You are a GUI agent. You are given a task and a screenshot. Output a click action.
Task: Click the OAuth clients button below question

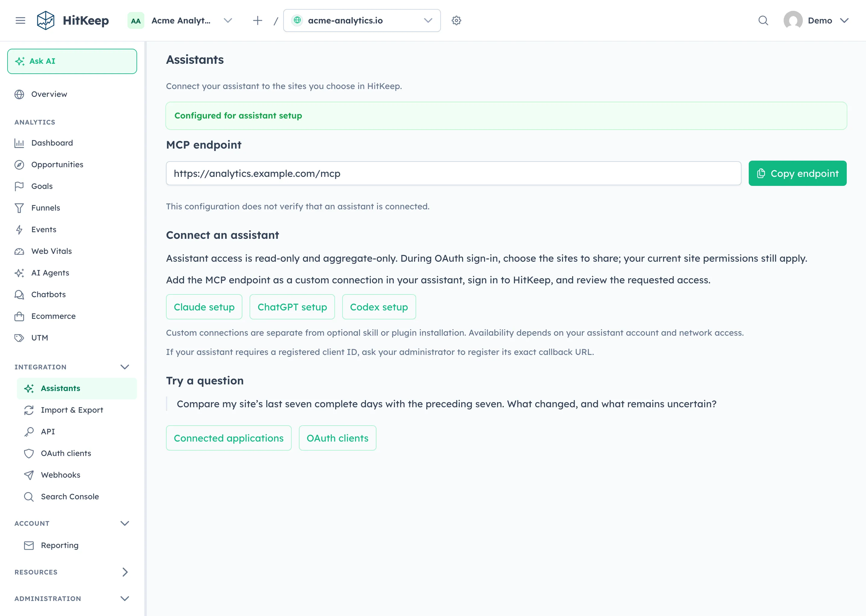click(337, 438)
